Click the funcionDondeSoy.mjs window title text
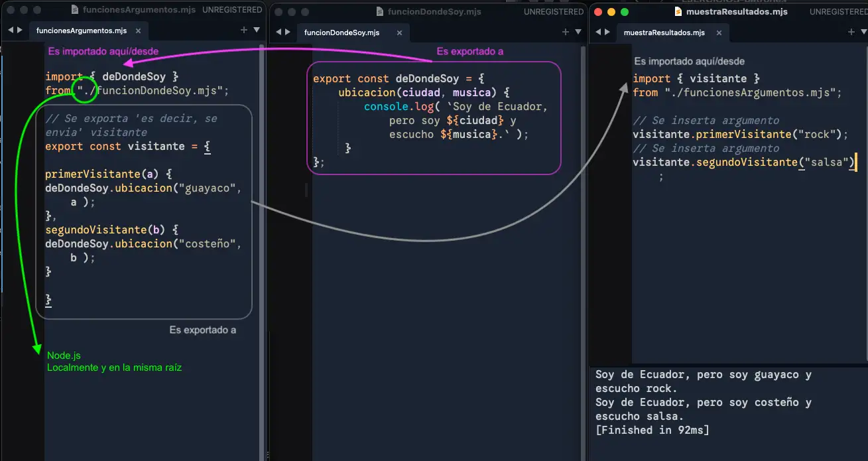The image size is (868, 461). [x=434, y=12]
